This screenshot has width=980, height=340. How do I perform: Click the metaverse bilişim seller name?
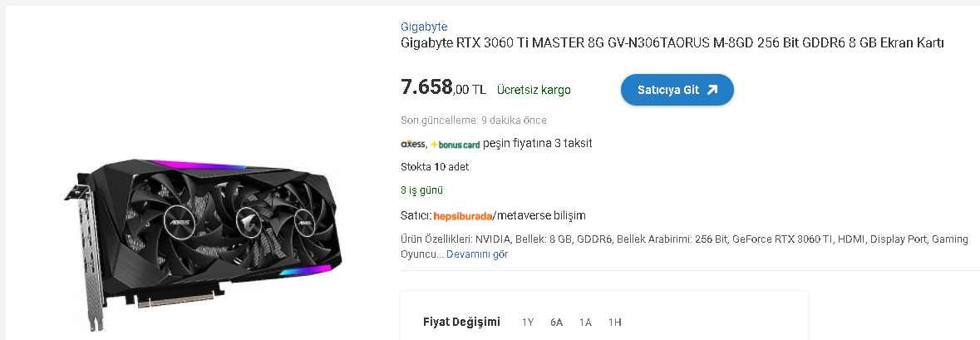click(540, 215)
